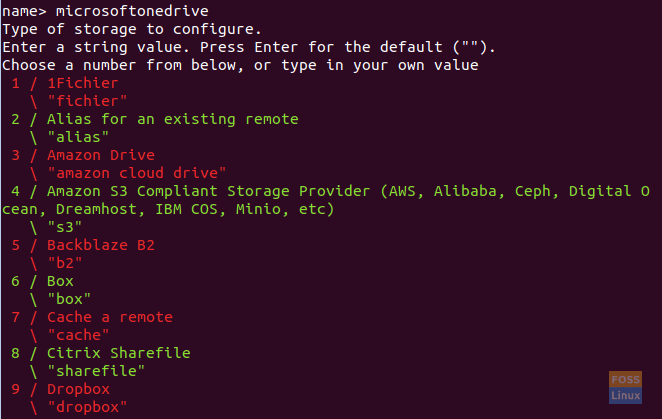Select the "s3" value text
Viewport: 662px width, 419px height.
click(x=65, y=227)
